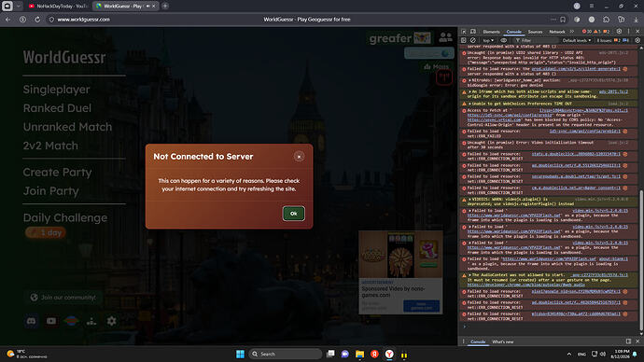Go back to previous page
This screenshot has width=644, height=362.
click(7, 20)
